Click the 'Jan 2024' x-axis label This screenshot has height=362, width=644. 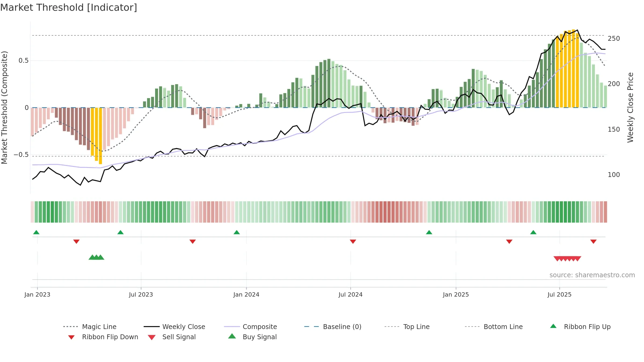click(246, 295)
